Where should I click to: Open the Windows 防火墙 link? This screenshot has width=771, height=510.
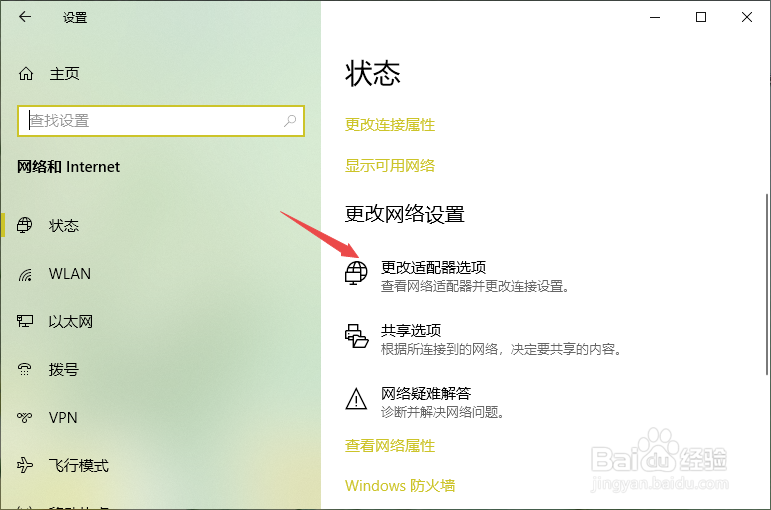pyautogui.click(x=400, y=486)
